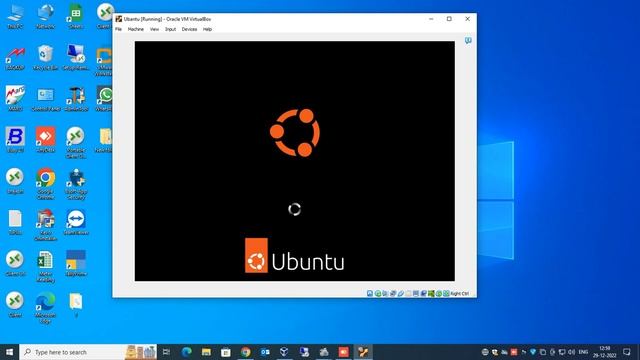This screenshot has height=360, width=640.
Task: Click keyboard capture indicator beside Right Ctrl
Action: [446, 293]
